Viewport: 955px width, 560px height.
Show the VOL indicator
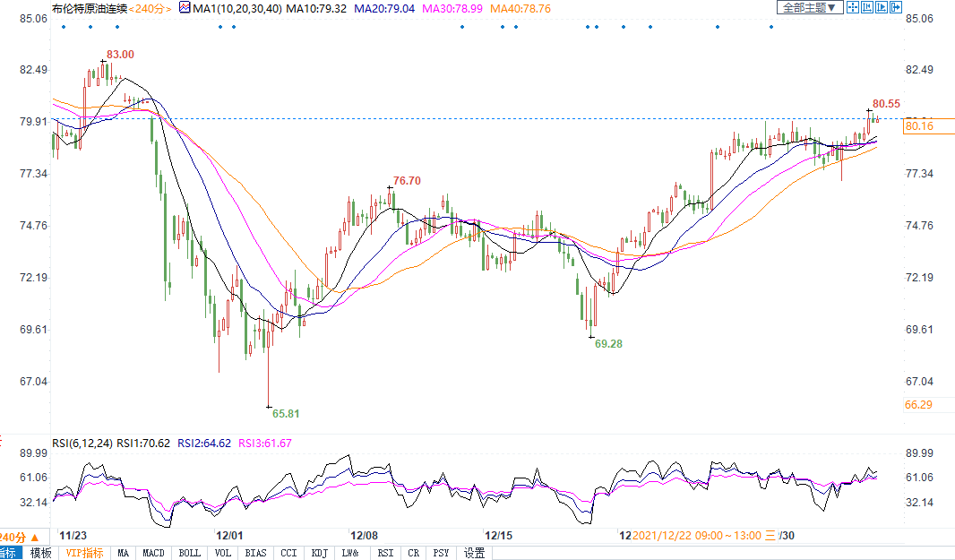pyautogui.click(x=222, y=553)
